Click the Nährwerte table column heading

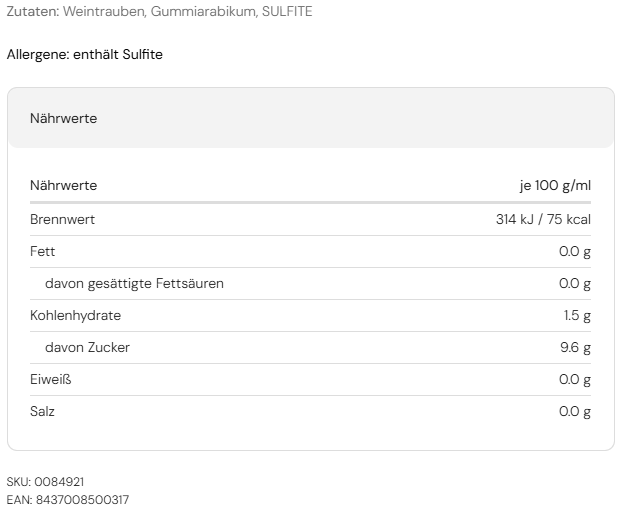(63, 186)
